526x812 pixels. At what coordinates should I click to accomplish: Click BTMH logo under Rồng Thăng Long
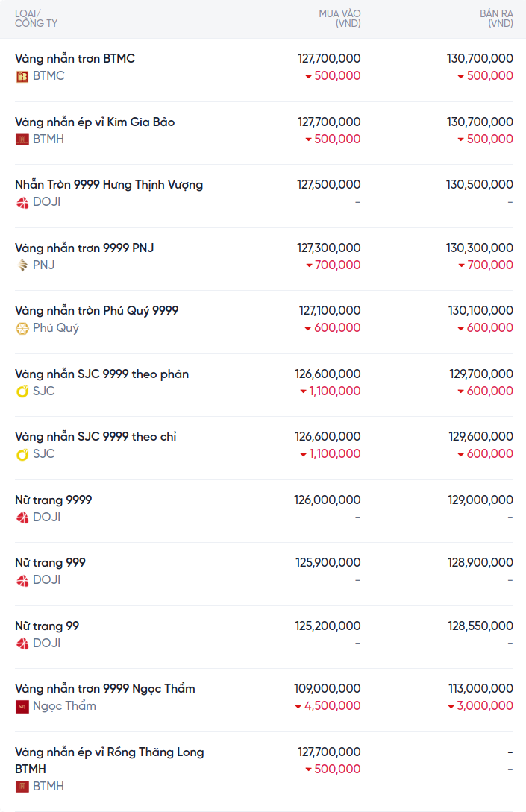click(22, 787)
